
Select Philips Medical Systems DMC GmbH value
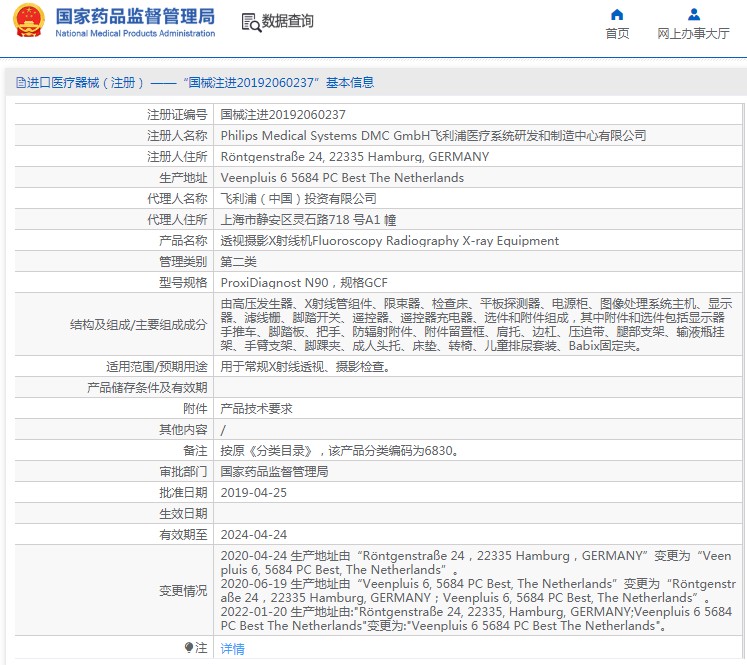tap(433, 136)
